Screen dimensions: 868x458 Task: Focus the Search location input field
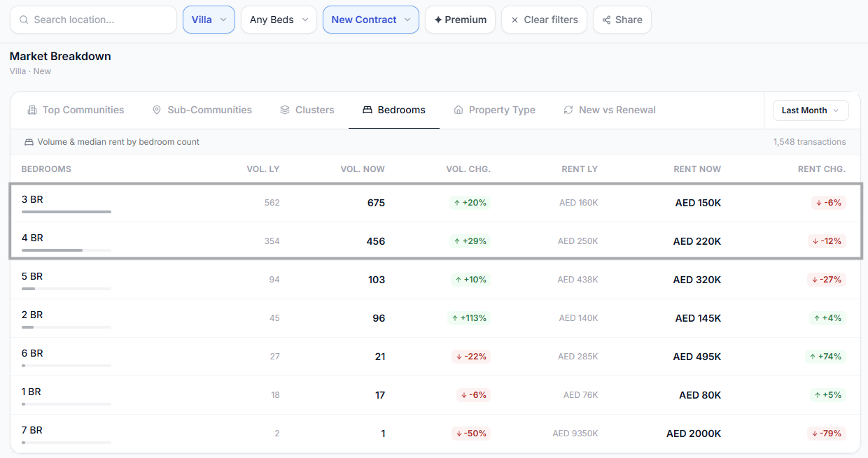point(93,20)
